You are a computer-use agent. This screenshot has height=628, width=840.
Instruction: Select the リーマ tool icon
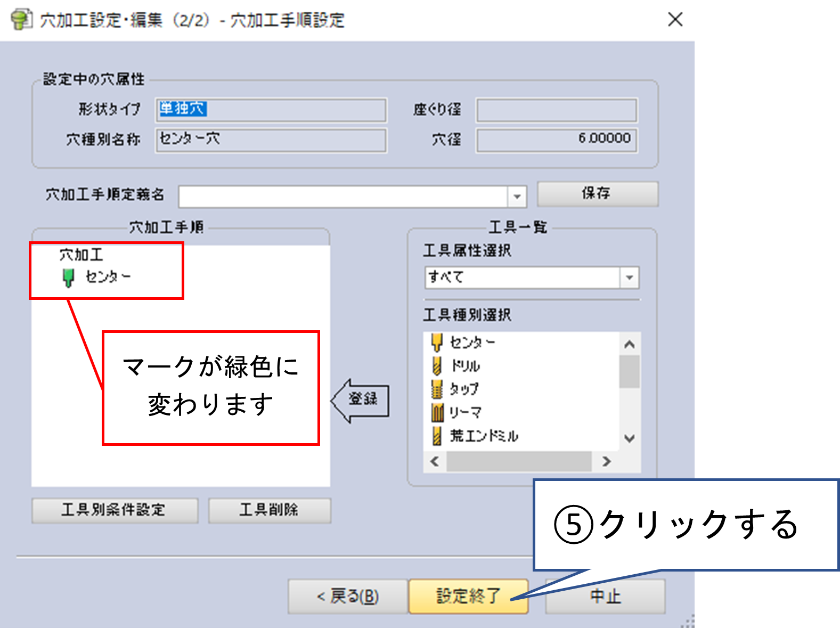point(437,412)
